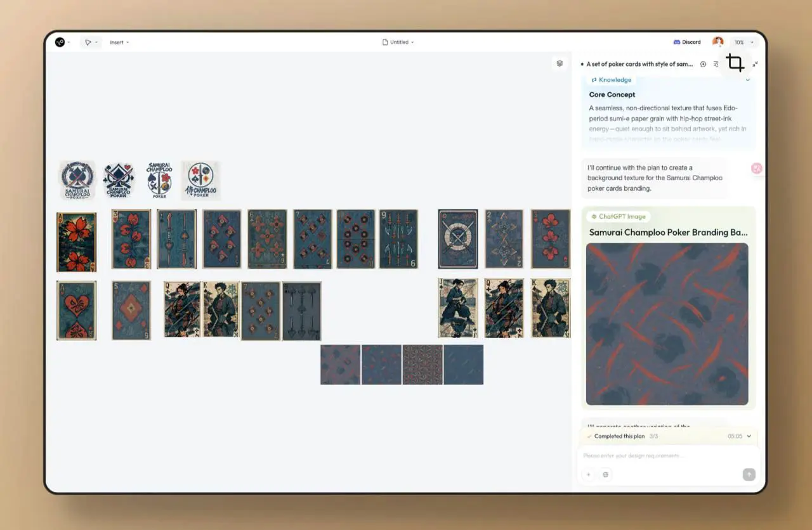This screenshot has height=530, width=812.
Task: Click the app logo in top-left corner
Action: tap(60, 42)
